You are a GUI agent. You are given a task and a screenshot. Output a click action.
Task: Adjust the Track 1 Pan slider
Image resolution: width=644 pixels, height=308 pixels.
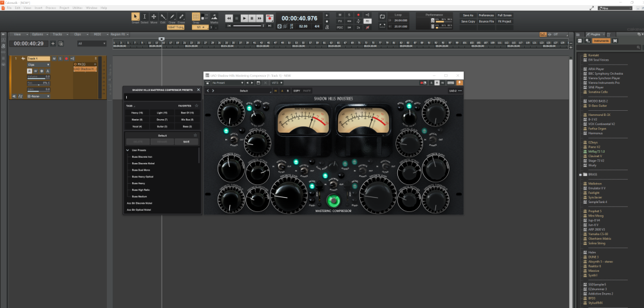(x=39, y=83)
